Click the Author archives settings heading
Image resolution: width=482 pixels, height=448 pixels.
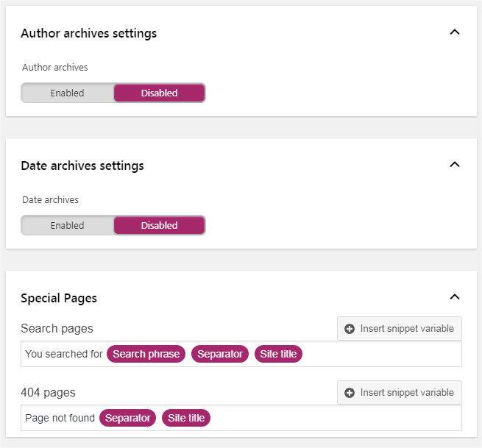pos(89,33)
